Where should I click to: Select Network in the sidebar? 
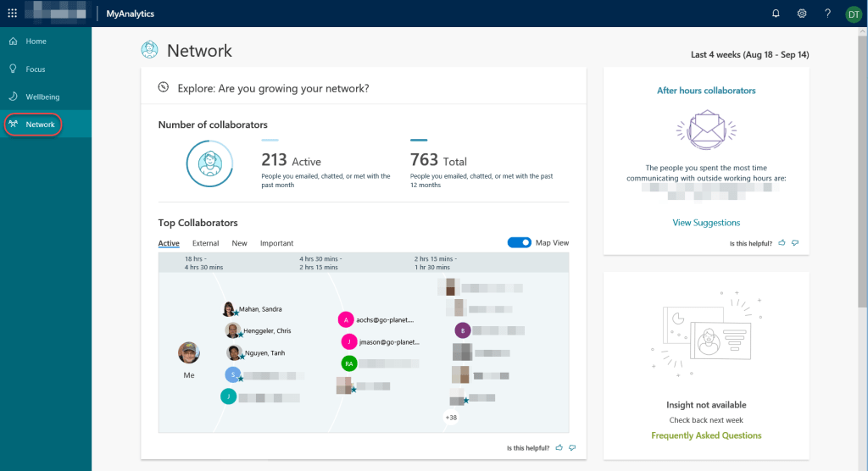[40, 125]
